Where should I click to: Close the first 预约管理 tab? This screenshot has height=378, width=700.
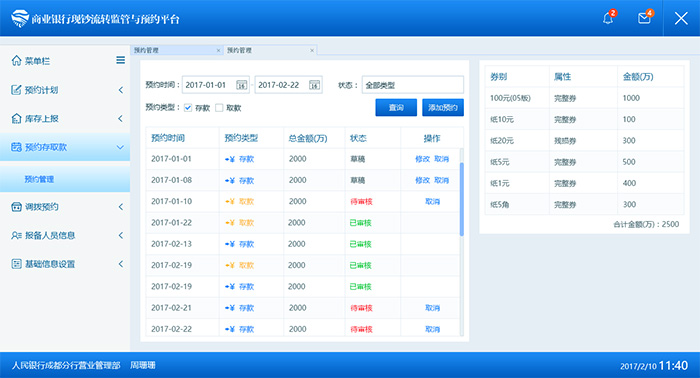pyautogui.click(x=218, y=50)
